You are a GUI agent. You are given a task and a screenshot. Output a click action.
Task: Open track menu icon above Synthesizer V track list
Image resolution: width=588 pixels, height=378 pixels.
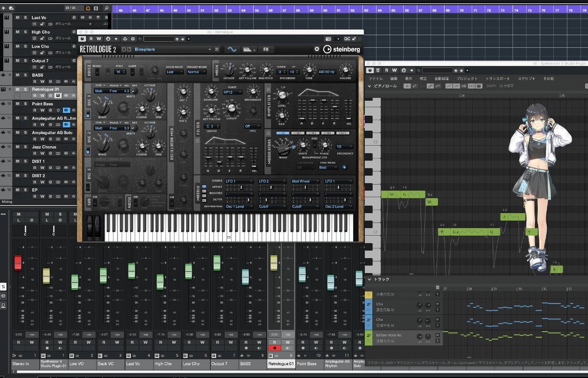pos(437,287)
